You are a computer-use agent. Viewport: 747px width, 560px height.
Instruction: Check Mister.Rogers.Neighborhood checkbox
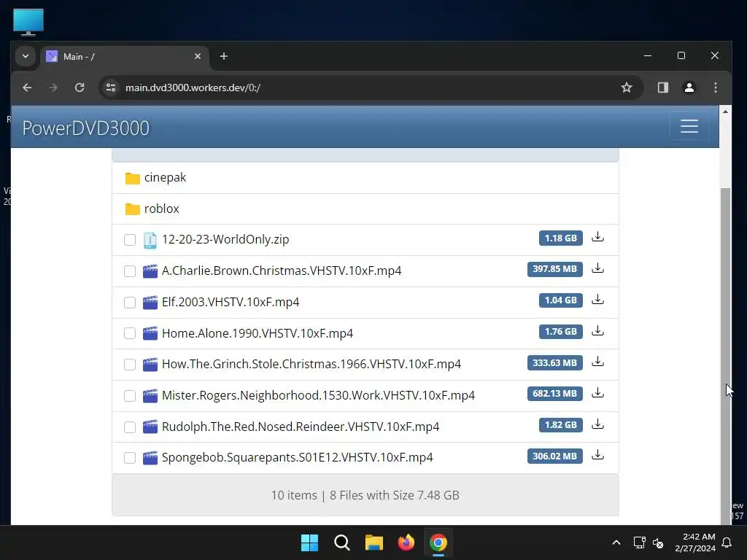[130, 396]
